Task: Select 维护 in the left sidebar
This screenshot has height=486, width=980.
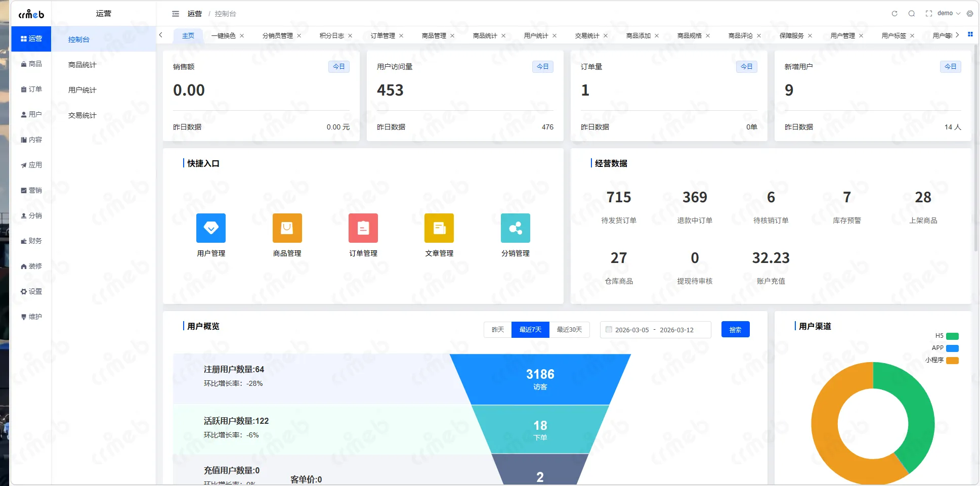Action: (x=31, y=317)
